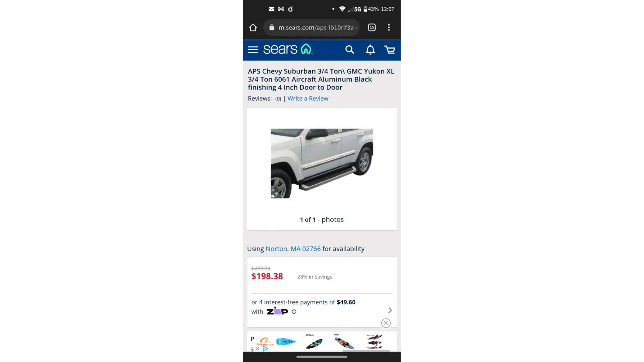Open the AdChoices triangle icon
Viewport: 644px width, 362px height.
265,349
